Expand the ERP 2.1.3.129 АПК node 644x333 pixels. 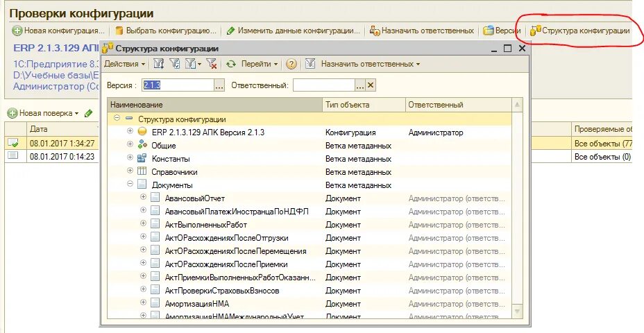[130, 131]
